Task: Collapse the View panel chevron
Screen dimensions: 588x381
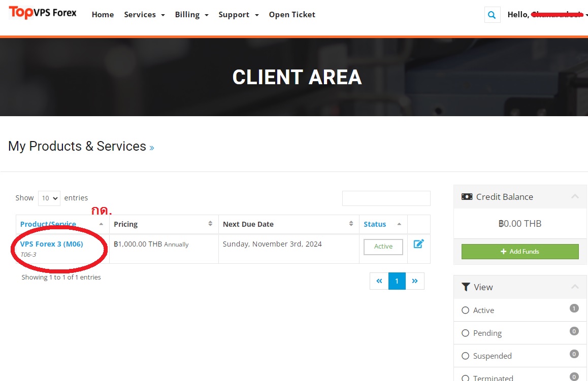Action: point(575,287)
